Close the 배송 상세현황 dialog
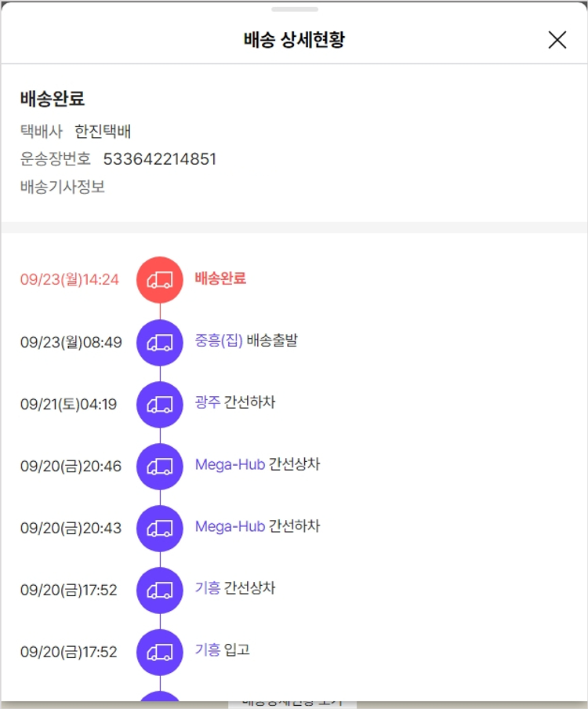 (x=557, y=40)
